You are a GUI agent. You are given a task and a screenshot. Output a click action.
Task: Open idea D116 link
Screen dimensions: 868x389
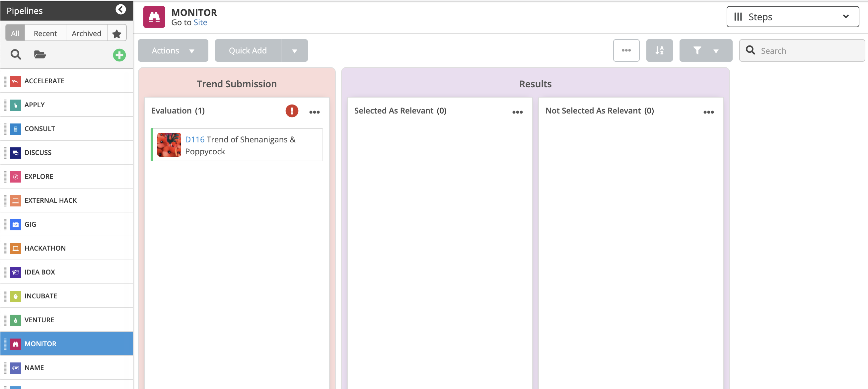point(195,139)
